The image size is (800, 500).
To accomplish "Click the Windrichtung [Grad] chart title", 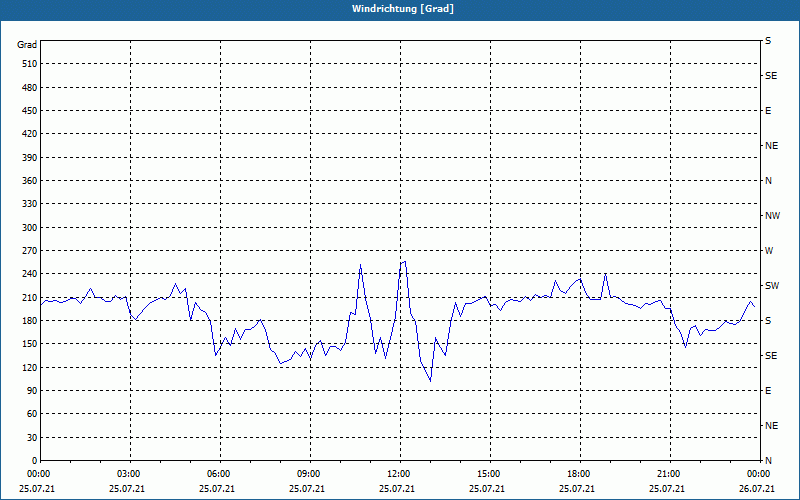I will pyautogui.click(x=403, y=9).
